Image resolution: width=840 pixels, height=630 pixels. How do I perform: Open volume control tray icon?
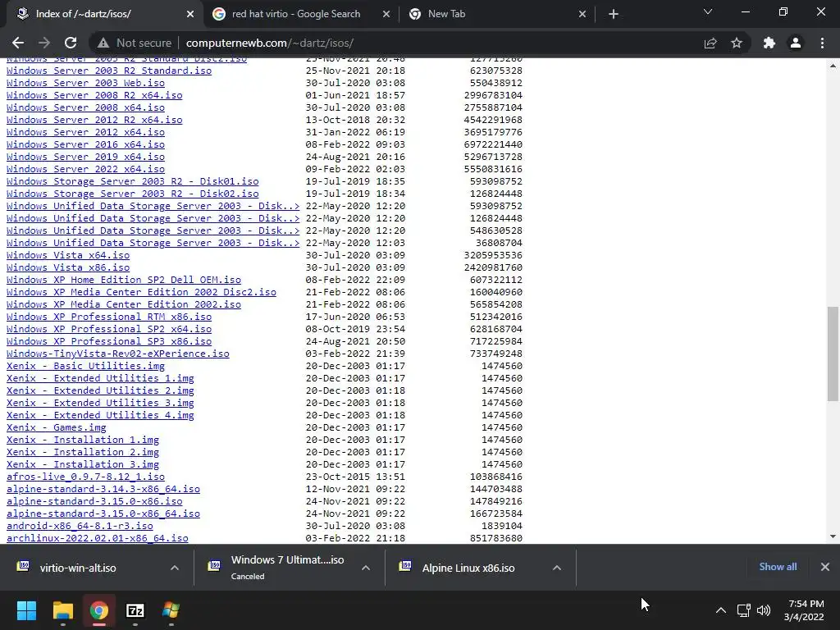click(764, 610)
